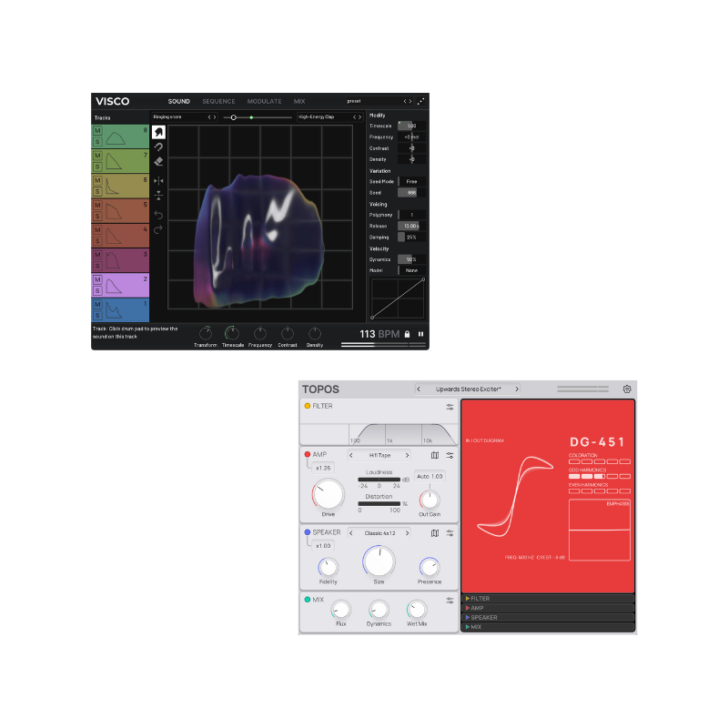This screenshot has height=728, width=728.
Task: Solo track 1 in VISCO
Action: tap(96, 317)
